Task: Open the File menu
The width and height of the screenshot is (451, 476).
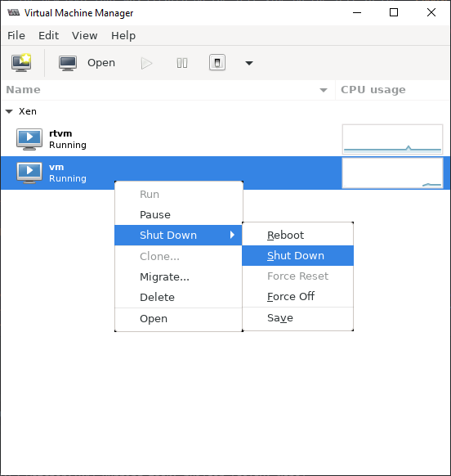Action: point(16,35)
